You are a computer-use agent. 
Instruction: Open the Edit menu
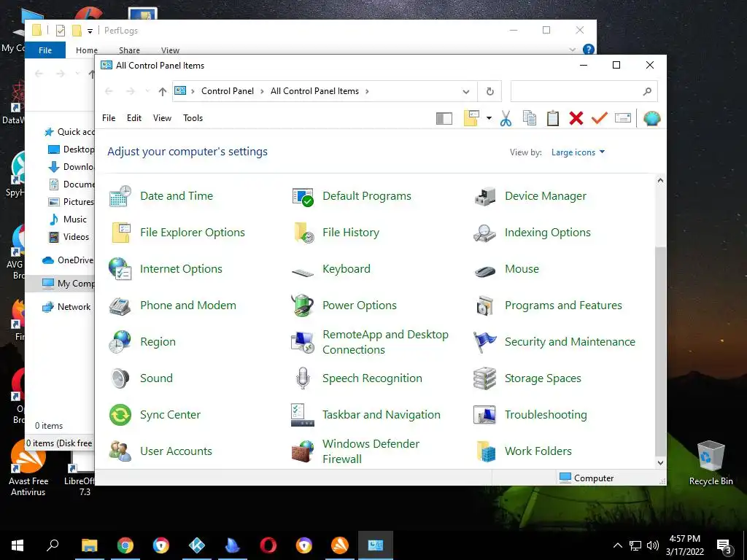pyautogui.click(x=134, y=118)
